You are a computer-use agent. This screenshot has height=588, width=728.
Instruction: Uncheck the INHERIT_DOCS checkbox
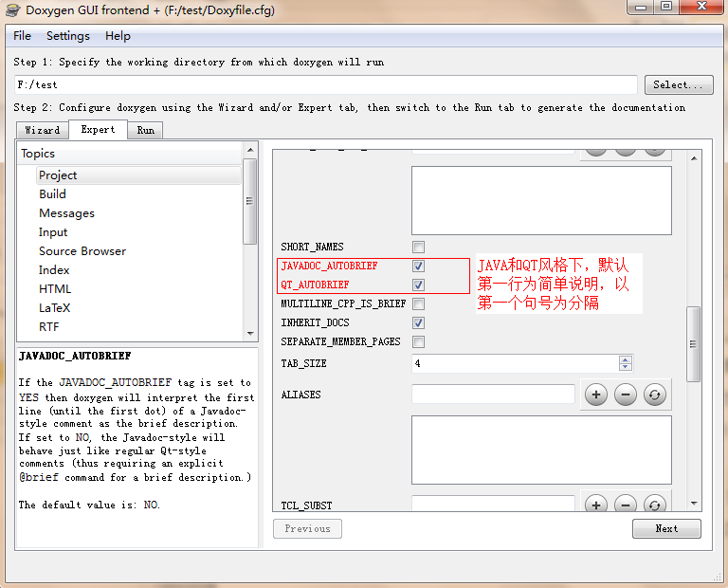tap(418, 322)
